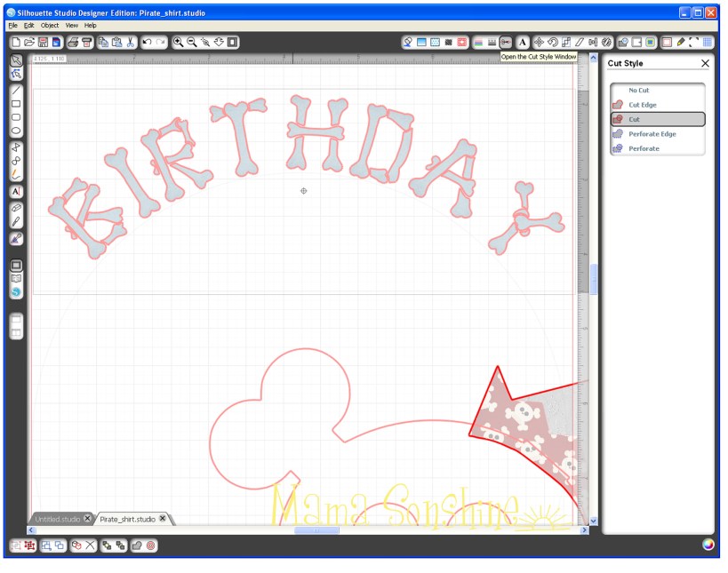Open the Object menu
This screenshot has width=728, height=573.
click(50, 25)
